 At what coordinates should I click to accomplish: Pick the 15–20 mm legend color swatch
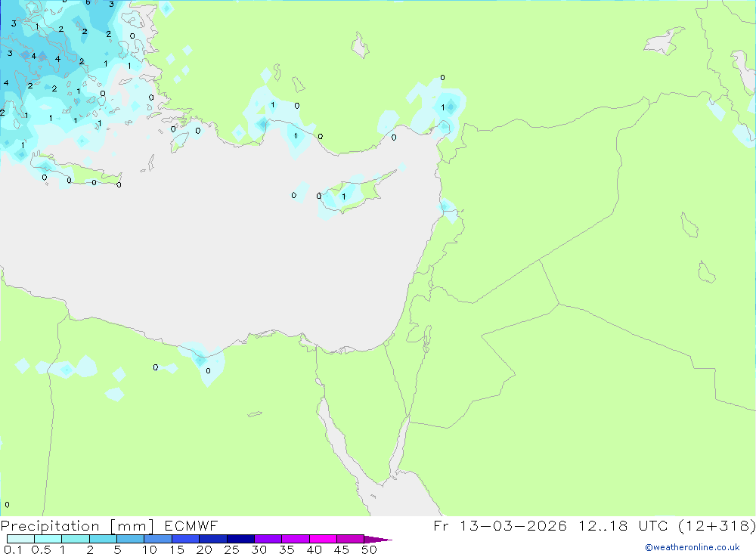point(186,539)
